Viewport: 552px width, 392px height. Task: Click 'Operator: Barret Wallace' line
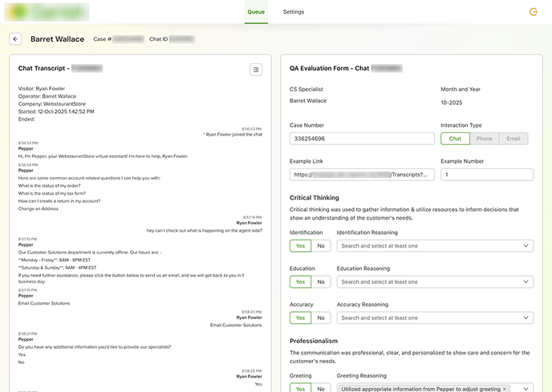[47, 96]
